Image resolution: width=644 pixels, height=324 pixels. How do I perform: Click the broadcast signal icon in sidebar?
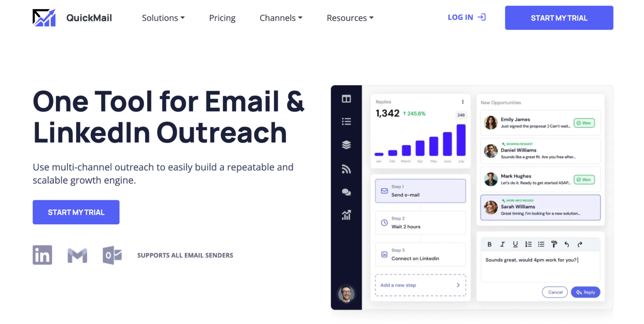pyautogui.click(x=346, y=169)
